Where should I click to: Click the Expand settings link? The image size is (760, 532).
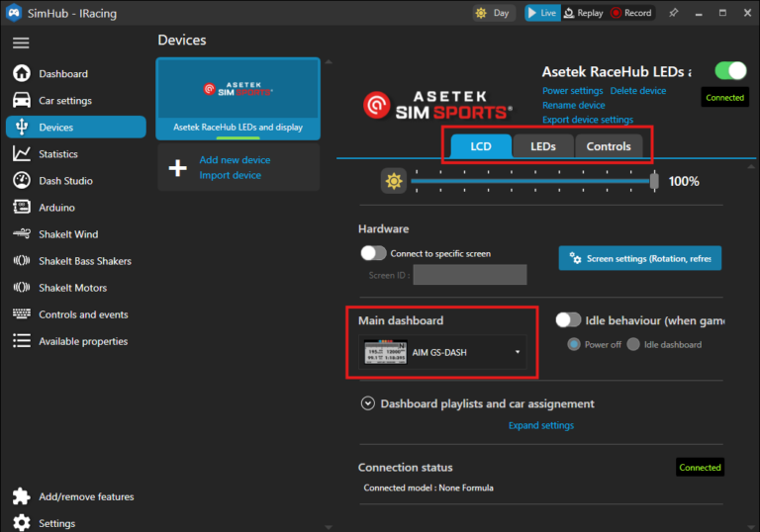pyautogui.click(x=541, y=425)
